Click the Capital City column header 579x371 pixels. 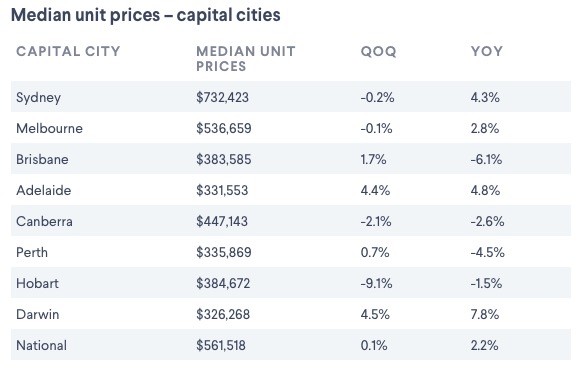point(68,51)
